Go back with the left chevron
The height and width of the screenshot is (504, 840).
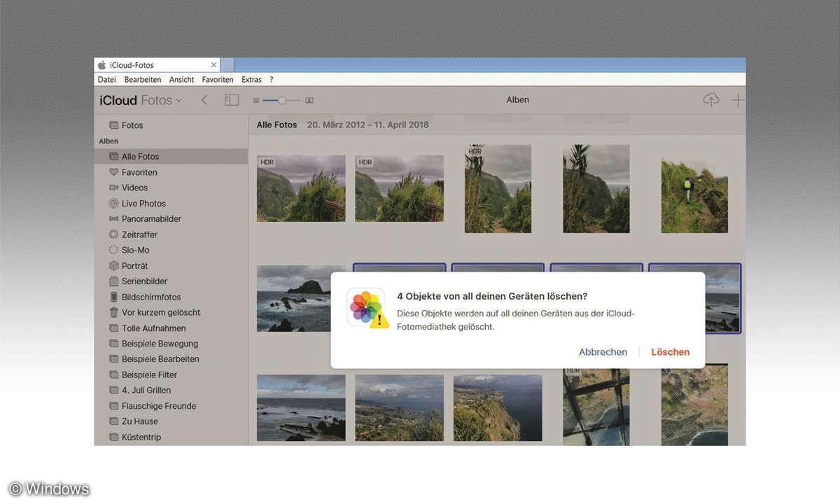pyautogui.click(x=204, y=100)
